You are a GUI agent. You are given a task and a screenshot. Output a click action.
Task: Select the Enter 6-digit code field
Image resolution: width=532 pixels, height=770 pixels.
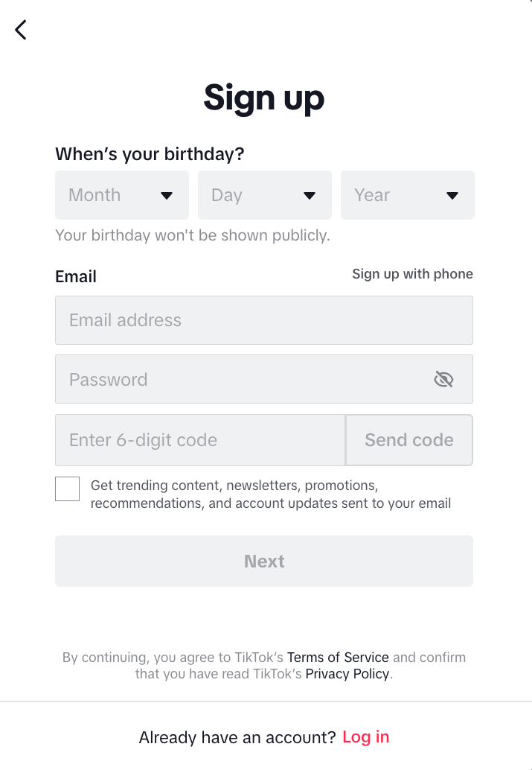pos(186,439)
